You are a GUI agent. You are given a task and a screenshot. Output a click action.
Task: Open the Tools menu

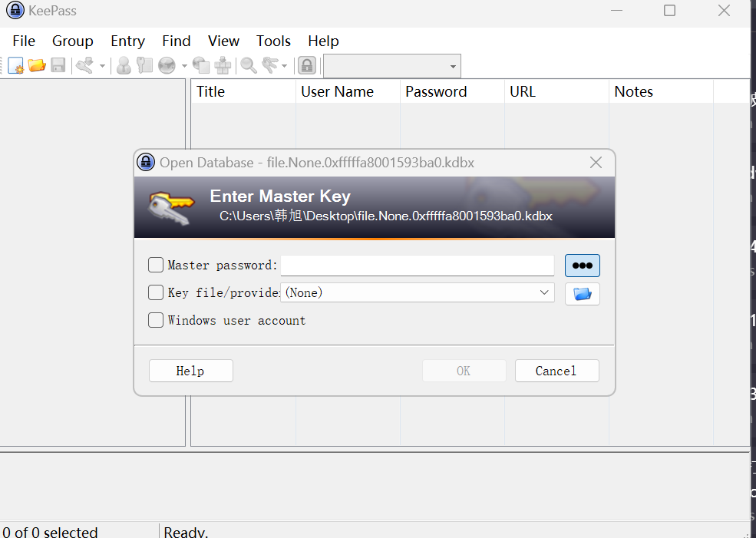273,41
